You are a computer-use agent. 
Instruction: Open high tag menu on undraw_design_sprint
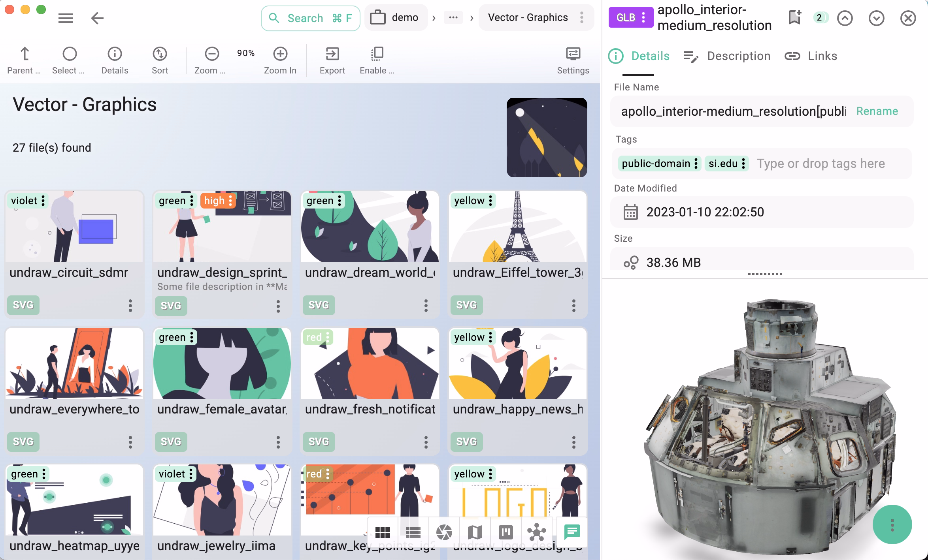pyautogui.click(x=230, y=201)
